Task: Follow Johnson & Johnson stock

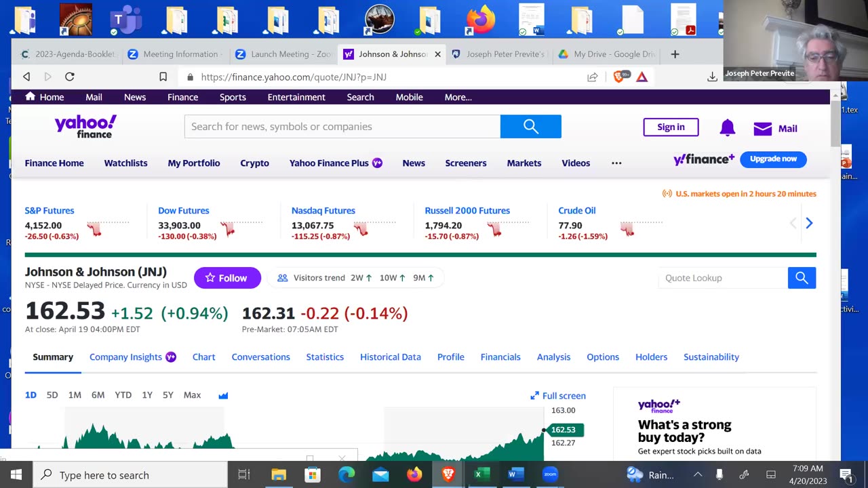Action: tap(227, 278)
